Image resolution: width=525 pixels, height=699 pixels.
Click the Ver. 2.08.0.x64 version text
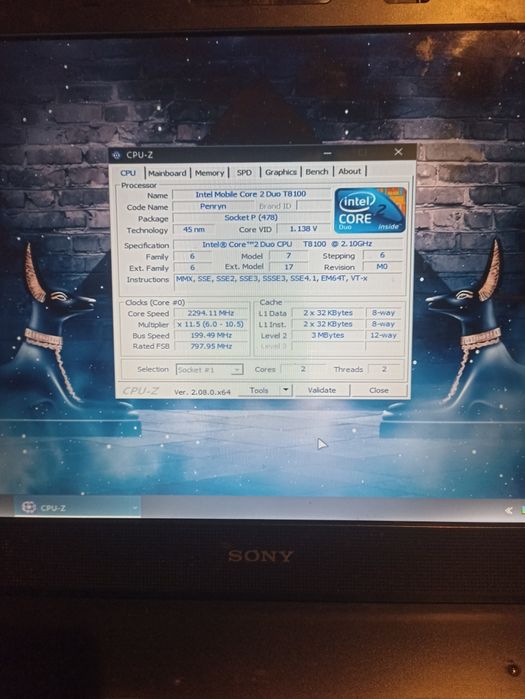coord(202,392)
